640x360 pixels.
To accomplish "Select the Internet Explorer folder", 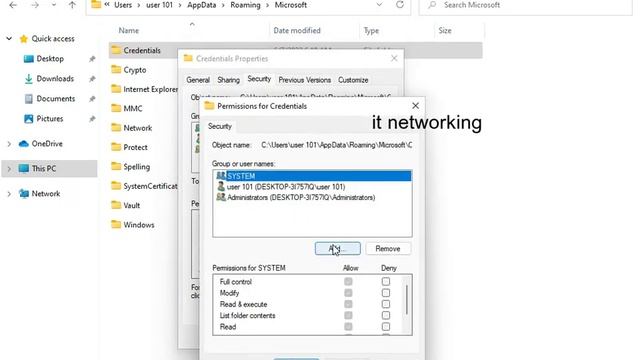I will coord(144,89).
